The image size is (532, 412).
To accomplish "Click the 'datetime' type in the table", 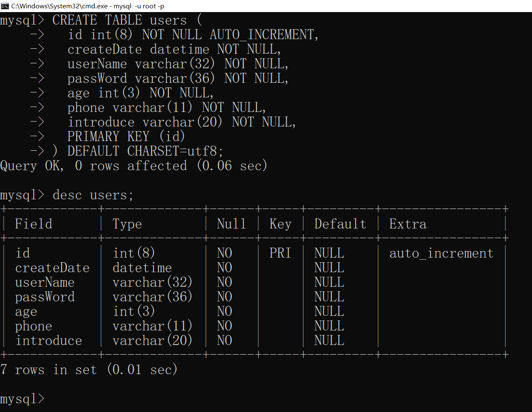I will (x=142, y=268).
